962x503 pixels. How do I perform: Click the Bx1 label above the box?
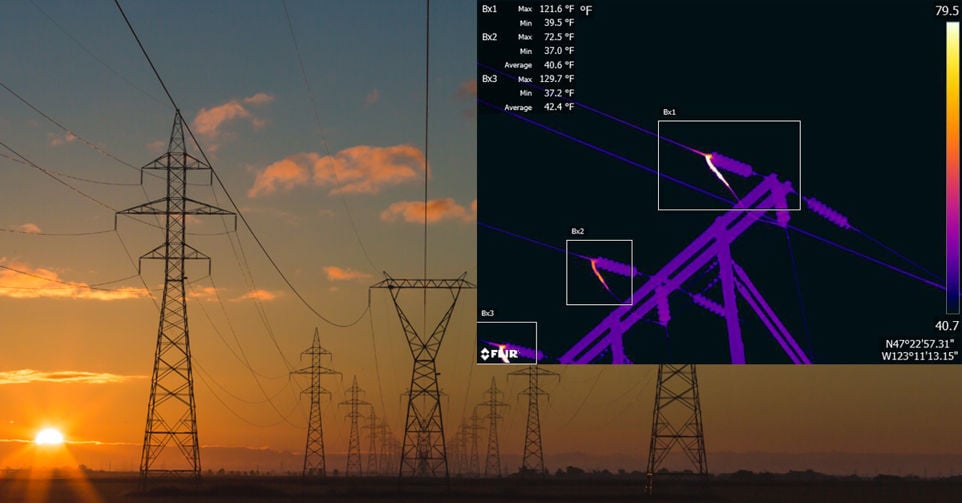click(x=669, y=112)
